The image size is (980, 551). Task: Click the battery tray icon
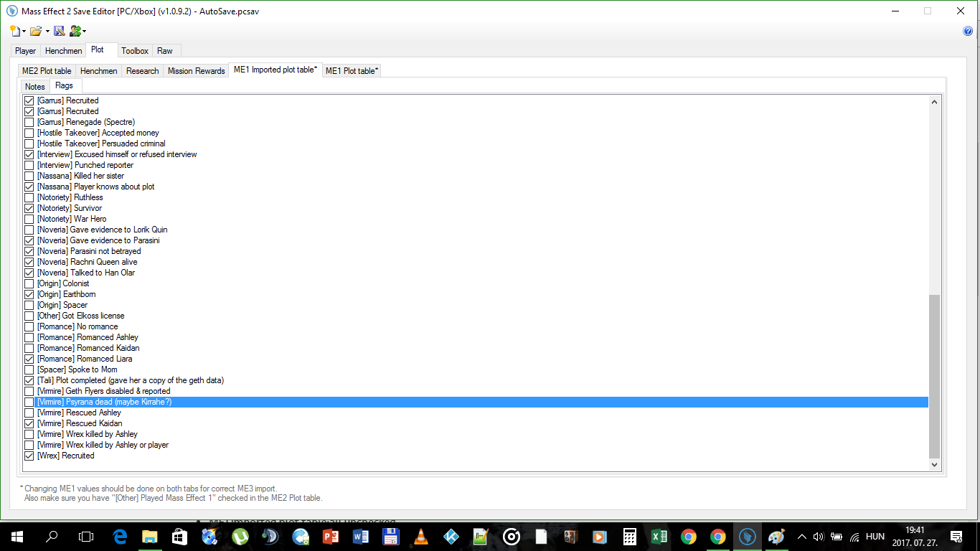click(x=837, y=537)
